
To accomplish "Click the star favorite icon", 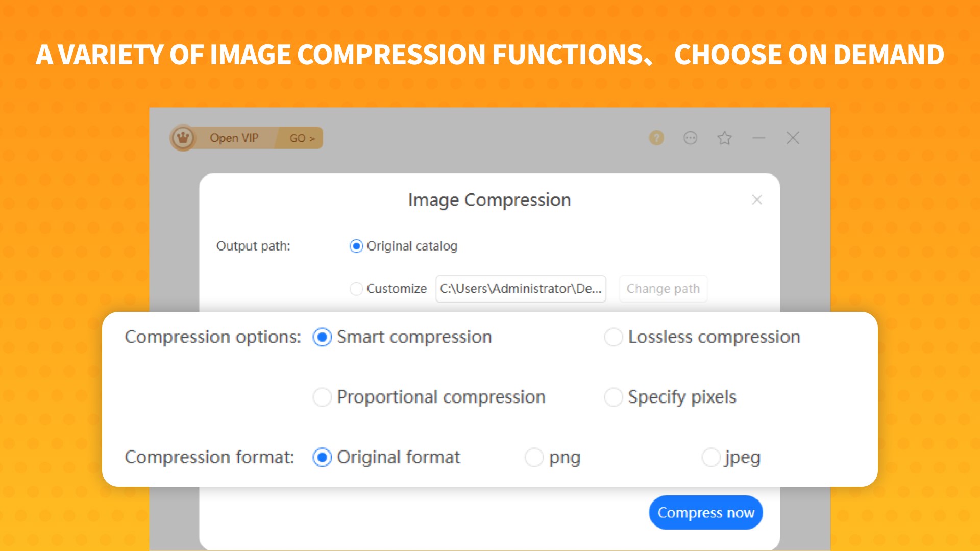I will click(x=724, y=138).
